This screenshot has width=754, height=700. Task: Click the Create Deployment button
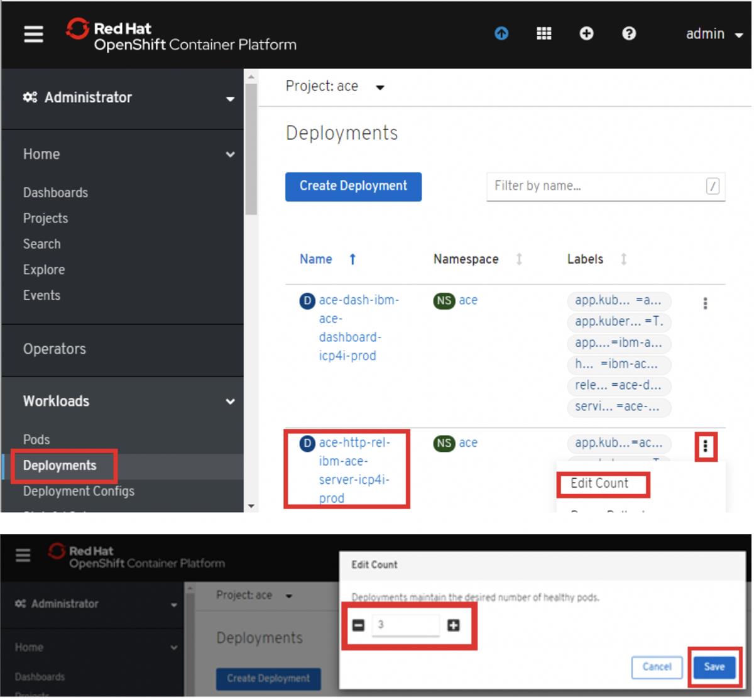tap(353, 186)
